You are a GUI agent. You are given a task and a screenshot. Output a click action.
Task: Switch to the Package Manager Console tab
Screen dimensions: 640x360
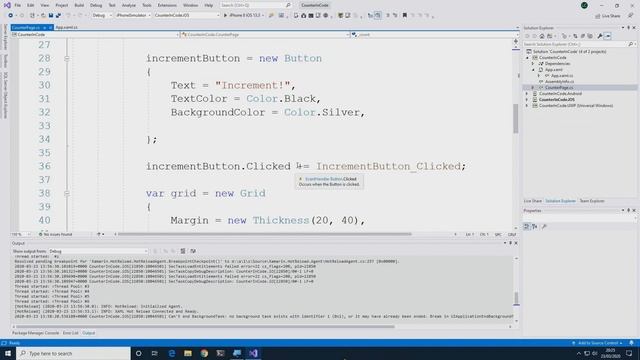pos(36,333)
